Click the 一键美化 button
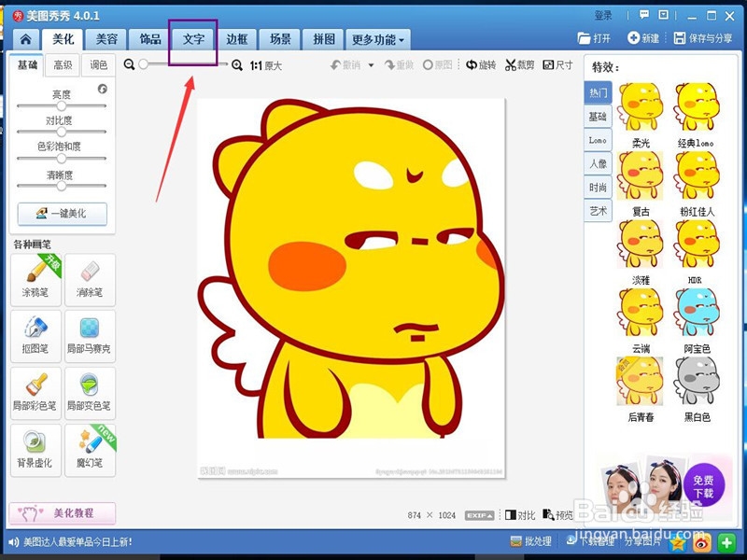 63,214
